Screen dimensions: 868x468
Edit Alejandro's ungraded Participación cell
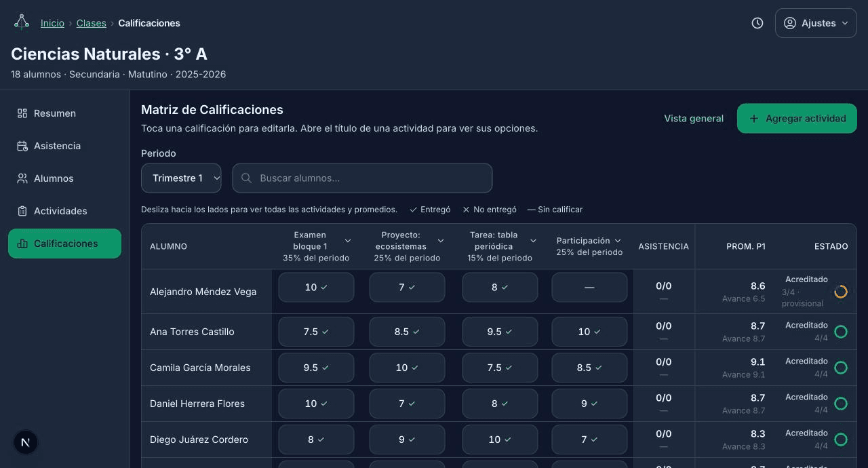589,287
